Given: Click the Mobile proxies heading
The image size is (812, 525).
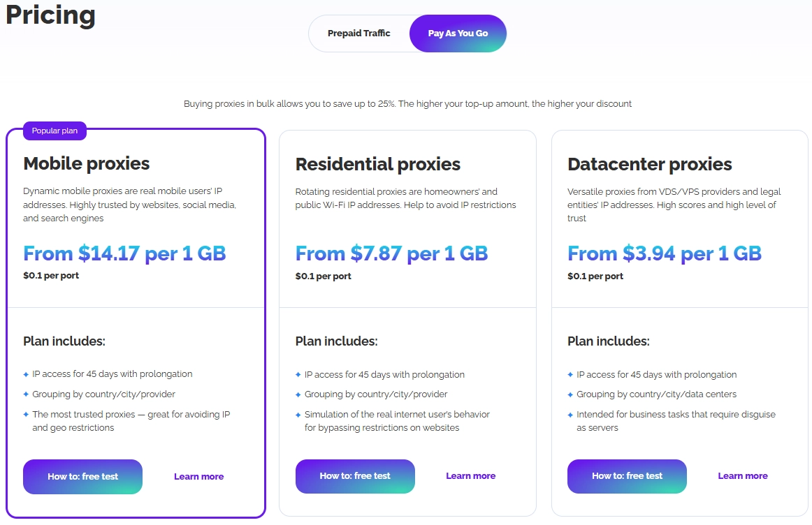Looking at the screenshot, I should [x=87, y=164].
